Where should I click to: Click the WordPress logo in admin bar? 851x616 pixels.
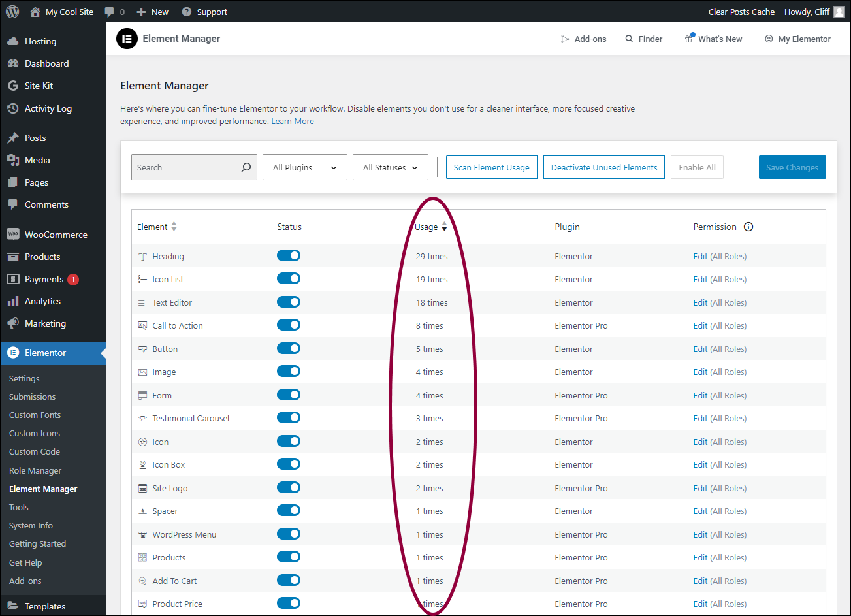tap(12, 12)
